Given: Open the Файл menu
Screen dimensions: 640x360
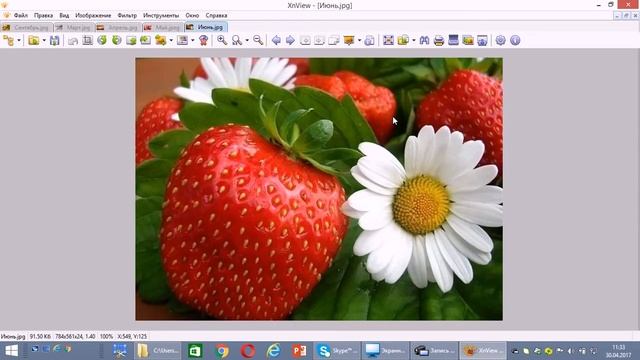Looking at the screenshot, I should (x=21, y=16).
